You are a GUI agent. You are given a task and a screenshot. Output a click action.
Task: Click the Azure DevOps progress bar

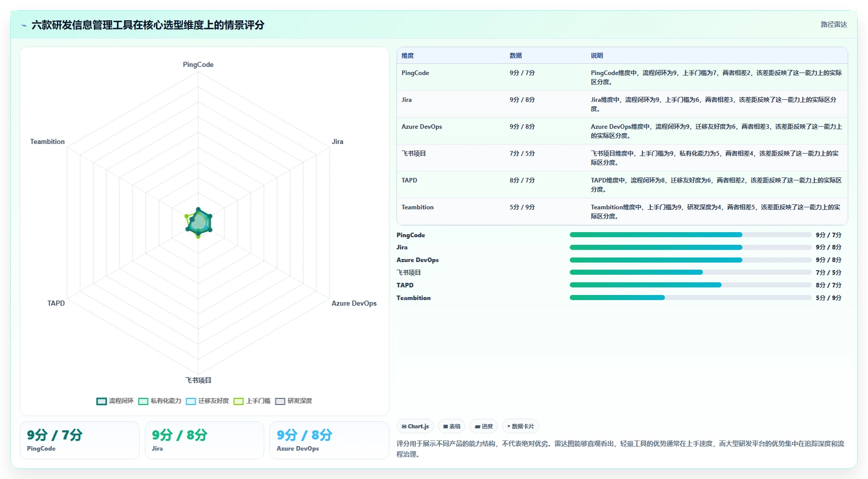[691, 260]
